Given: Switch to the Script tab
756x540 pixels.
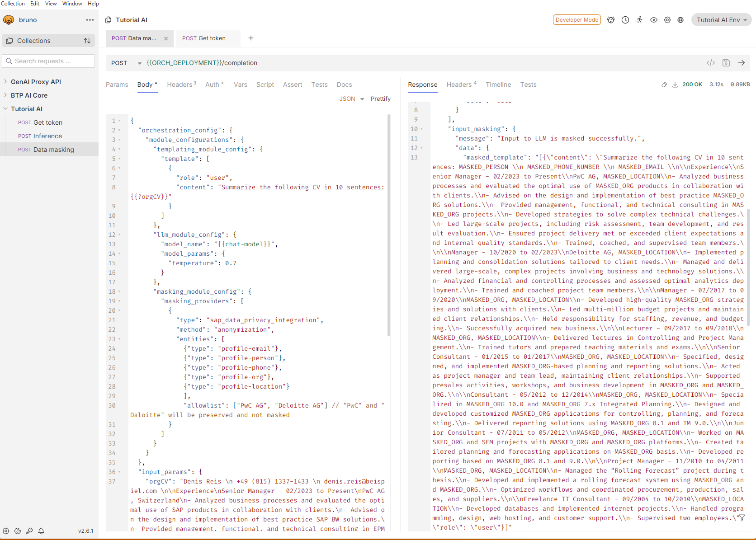Looking at the screenshot, I should 265,85.
